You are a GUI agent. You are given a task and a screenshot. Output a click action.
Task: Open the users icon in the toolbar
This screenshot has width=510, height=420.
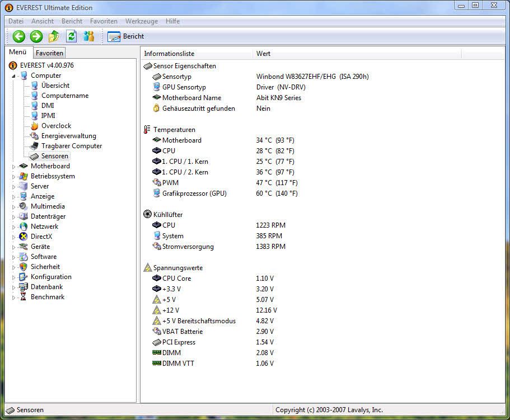tap(88, 36)
